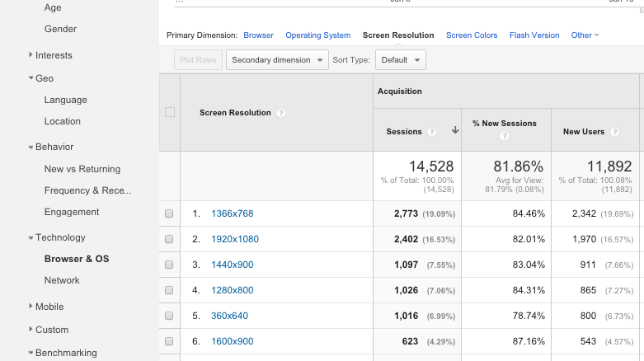
Task: Click the total new users value 11,892
Action: coord(609,166)
